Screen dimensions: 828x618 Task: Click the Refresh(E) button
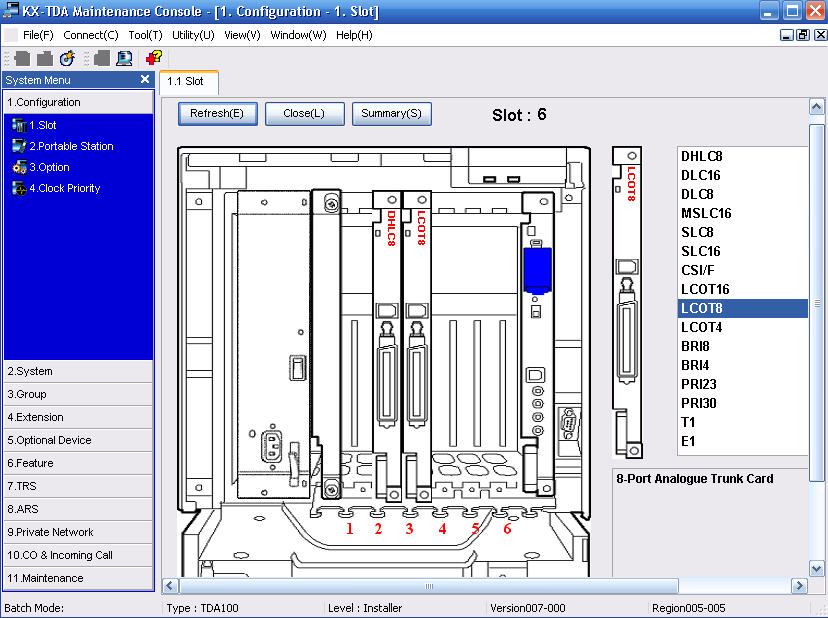click(x=218, y=114)
